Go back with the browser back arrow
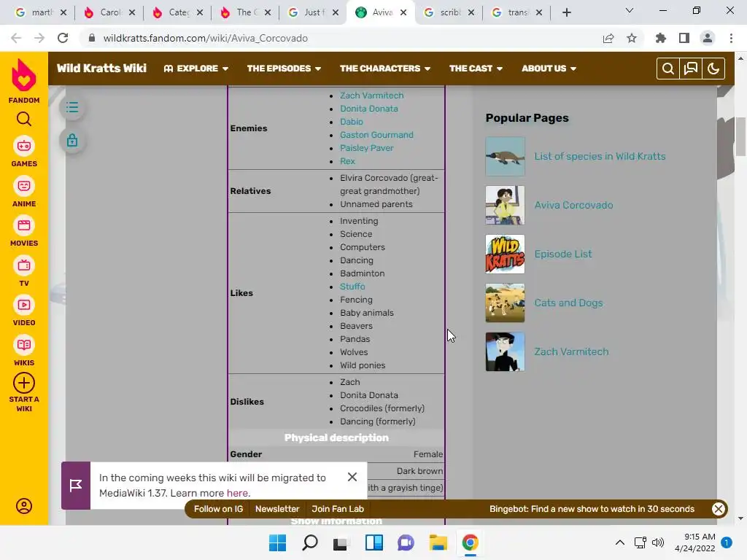The height and width of the screenshot is (560, 747). [16, 38]
